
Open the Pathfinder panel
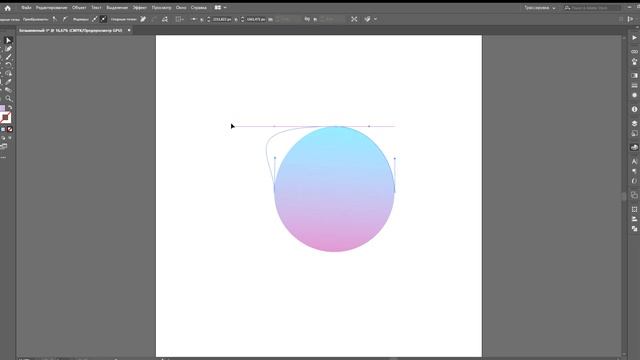coord(634,229)
